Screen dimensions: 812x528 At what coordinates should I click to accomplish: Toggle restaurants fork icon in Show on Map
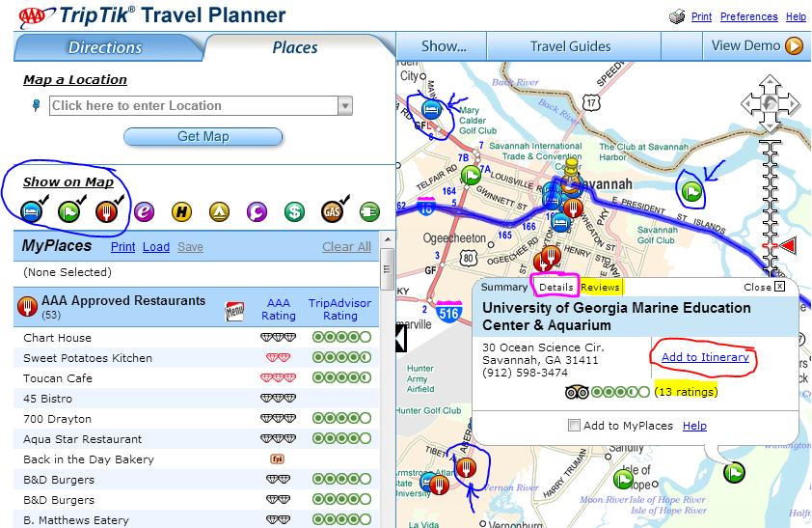106,212
